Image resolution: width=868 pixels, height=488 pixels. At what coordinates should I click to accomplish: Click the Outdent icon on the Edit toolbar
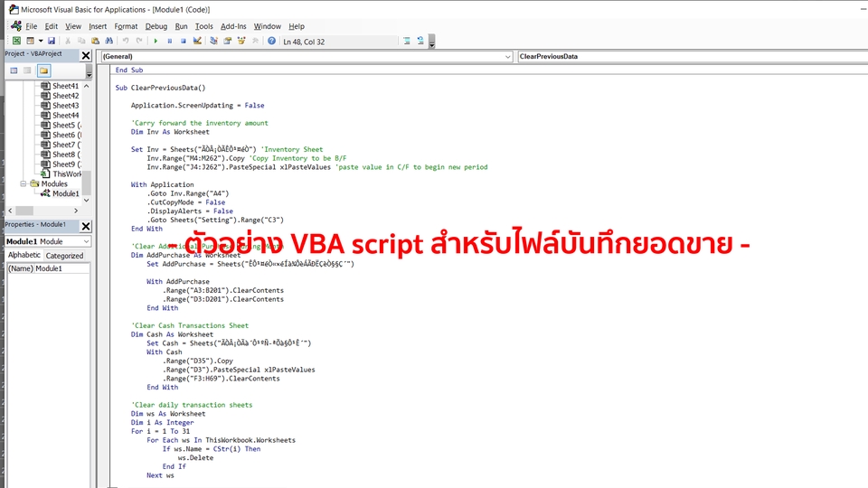pyautogui.click(x=420, y=41)
